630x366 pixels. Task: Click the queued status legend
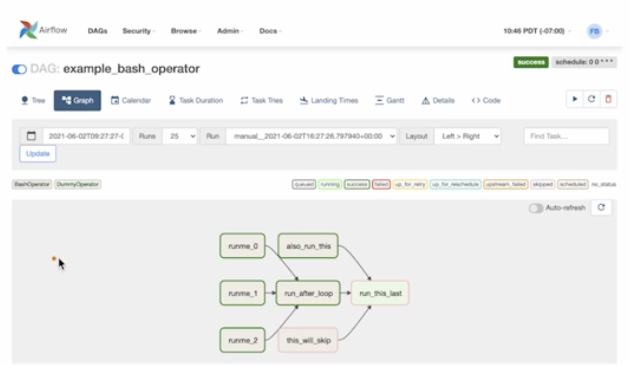[304, 184]
